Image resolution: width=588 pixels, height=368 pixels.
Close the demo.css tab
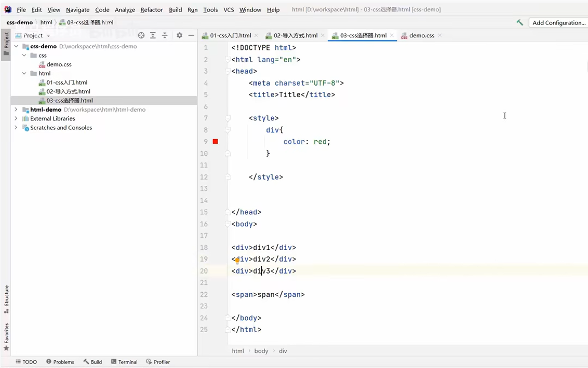click(x=439, y=35)
